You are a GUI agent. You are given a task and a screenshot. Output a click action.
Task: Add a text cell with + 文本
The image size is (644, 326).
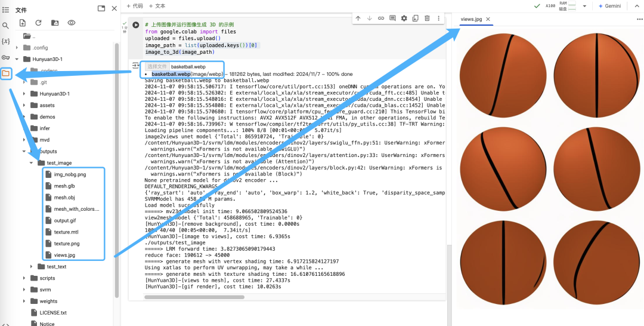pyautogui.click(x=157, y=6)
